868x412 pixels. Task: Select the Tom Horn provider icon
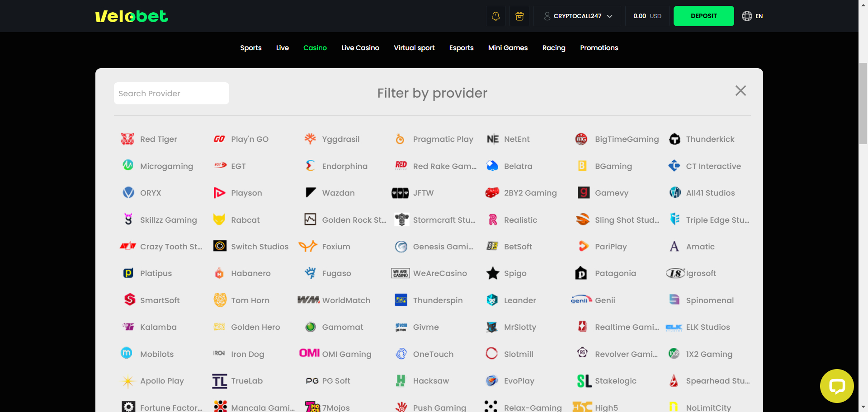pyautogui.click(x=220, y=300)
